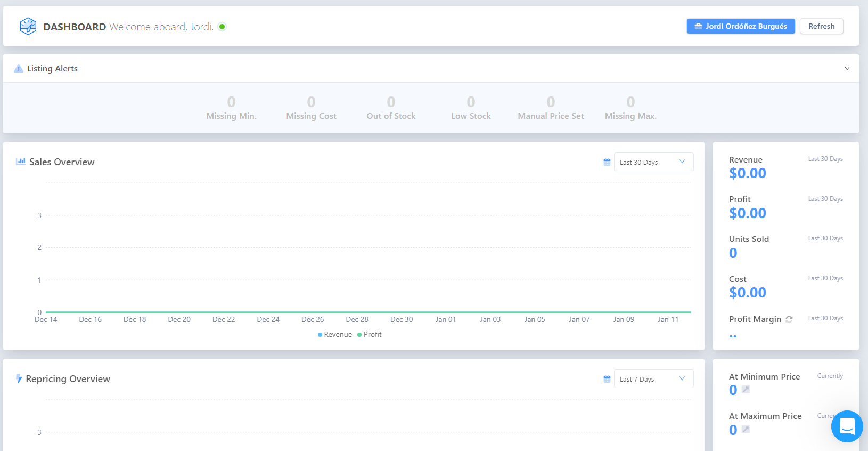Collapse the Listing Alerts panel chevron
The height and width of the screenshot is (451, 868).
pyautogui.click(x=847, y=68)
